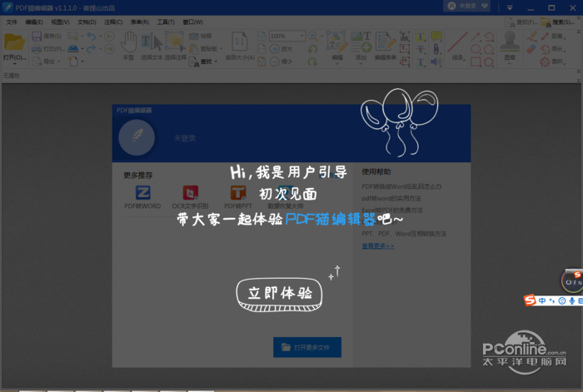583x392 pixels.
Task: Click the Edit Form (编辑表单) icon
Action: (385, 41)
